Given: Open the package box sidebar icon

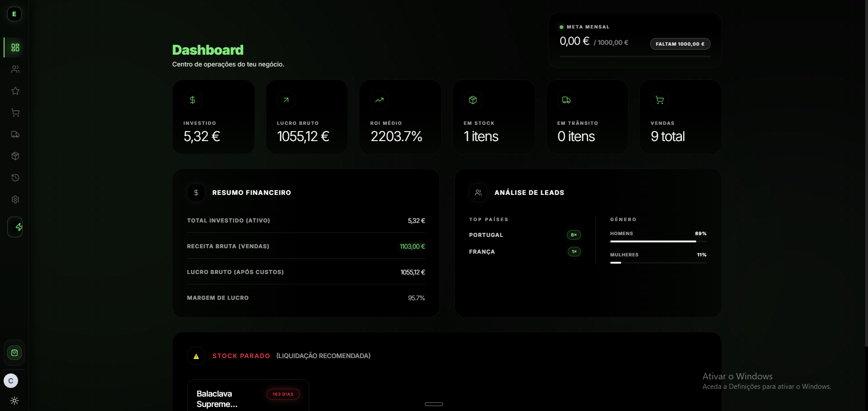Looking at the screenshot, I should pos(15,156).
